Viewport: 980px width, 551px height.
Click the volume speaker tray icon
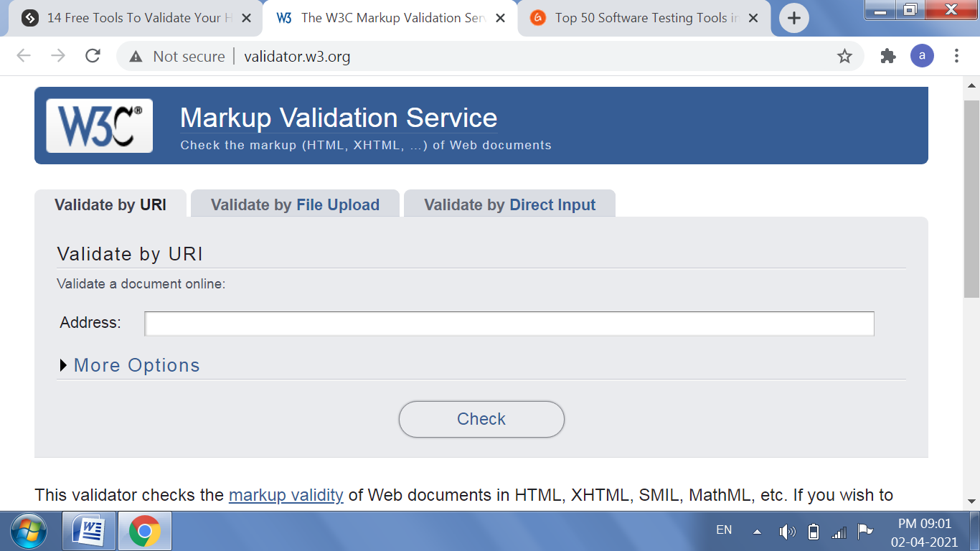pos(787,532)
